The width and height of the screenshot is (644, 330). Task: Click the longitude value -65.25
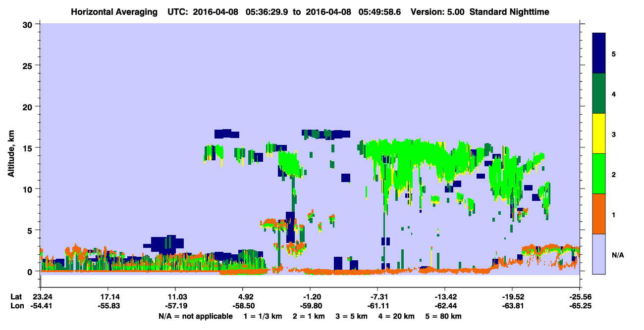click(580, 306)
